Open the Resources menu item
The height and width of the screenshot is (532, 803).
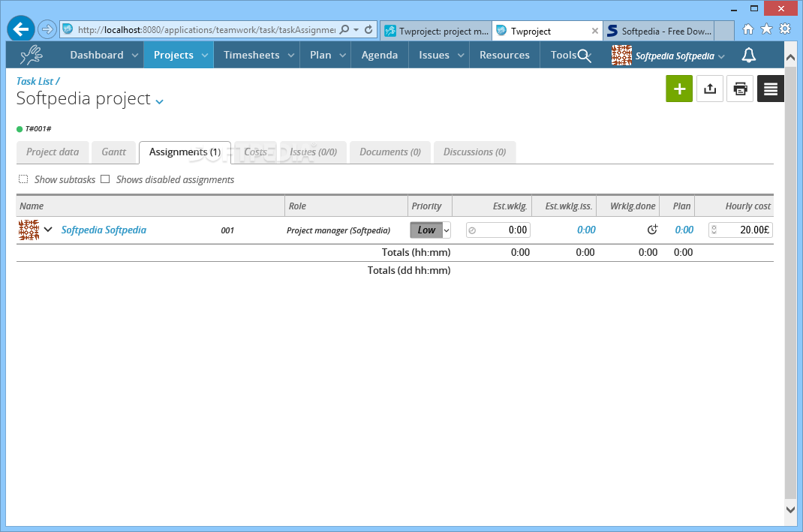pos(504,55)
